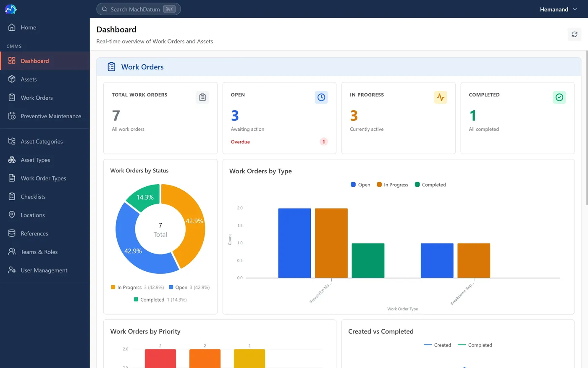Click the Work Orders section header icon
This screenshot has height=368, width=588.
(x=111, y=67)
